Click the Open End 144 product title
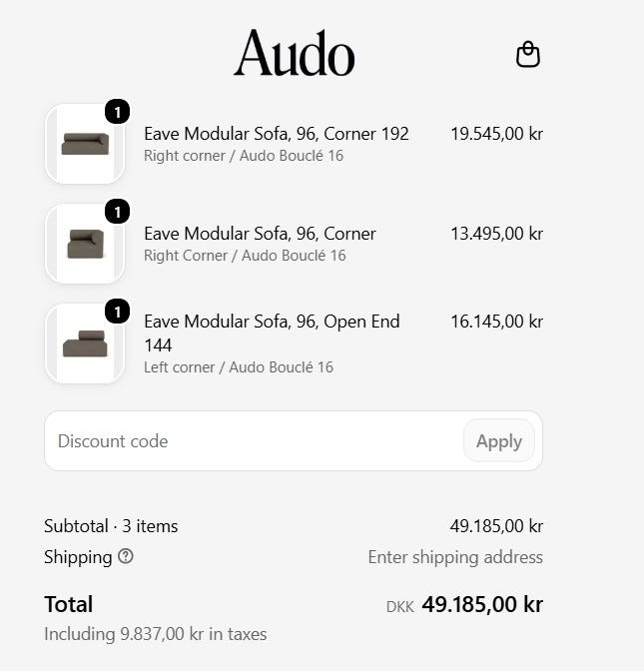Image resolution: width=644 pixels, height=671 pixels. pos(272,333)
